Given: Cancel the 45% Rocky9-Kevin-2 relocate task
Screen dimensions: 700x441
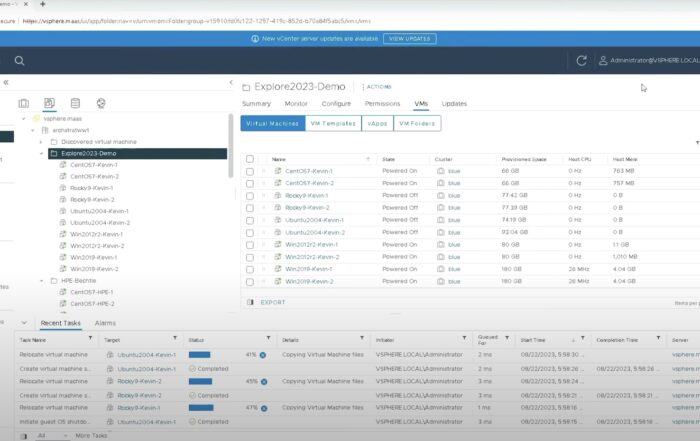Looking at the screenshot, I should point(264,382).
